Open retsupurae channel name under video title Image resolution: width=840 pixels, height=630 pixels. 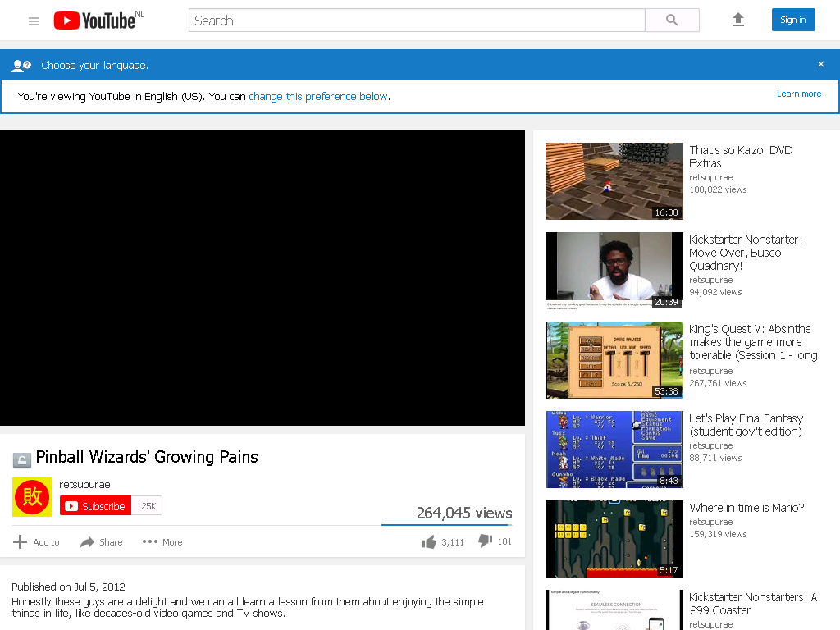84,484
